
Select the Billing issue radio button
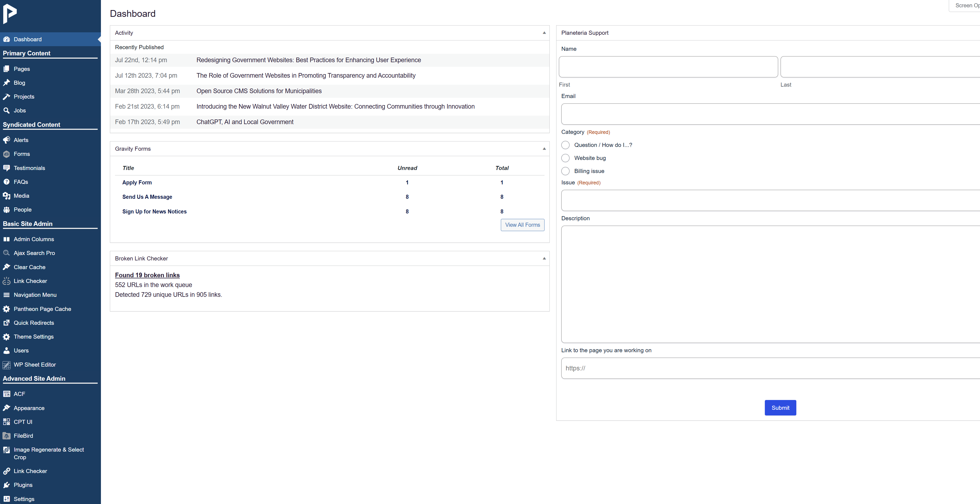(565, 171)
